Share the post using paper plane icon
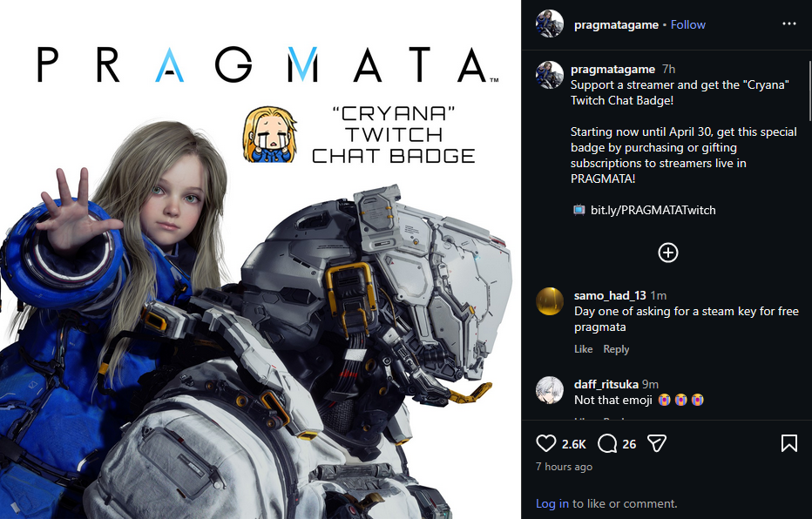 point(657,443)
